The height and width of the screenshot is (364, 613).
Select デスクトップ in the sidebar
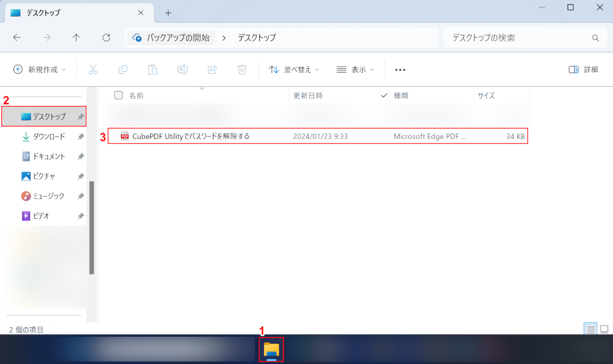tap(44, 116)
